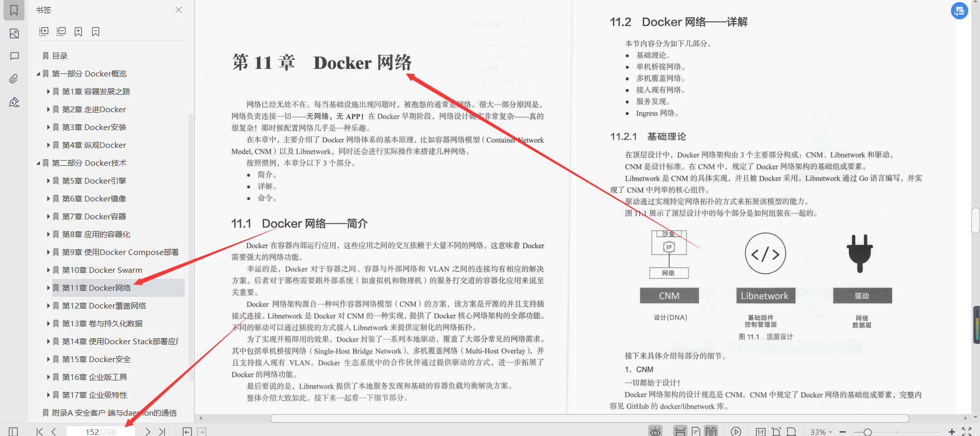Switch to two-page view
The height and width of the screenshot is (436, 980).
(711, 431)
